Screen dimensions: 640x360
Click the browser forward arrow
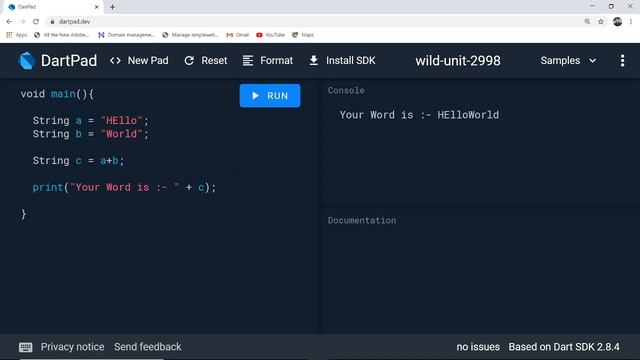(22, 22)
